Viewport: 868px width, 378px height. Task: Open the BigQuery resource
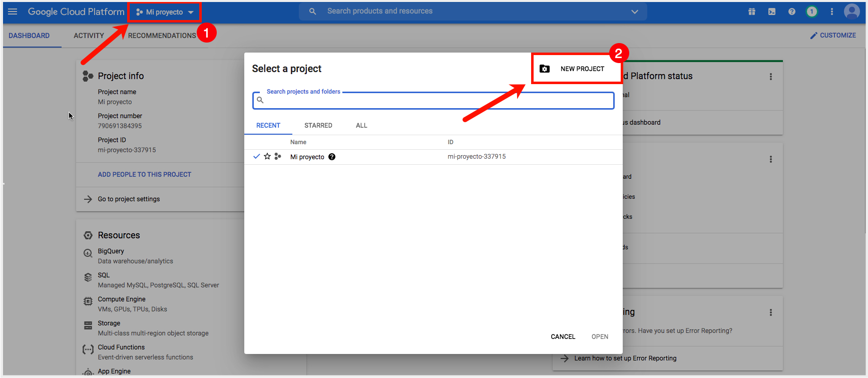[111, 251]
